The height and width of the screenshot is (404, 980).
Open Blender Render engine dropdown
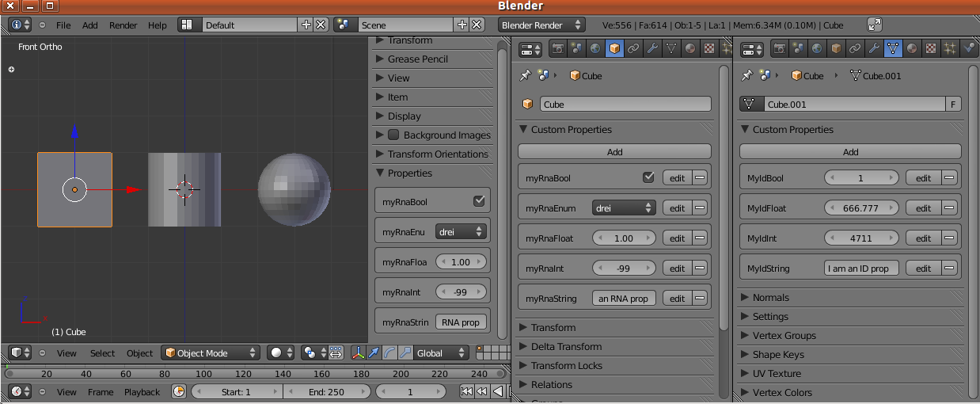[x=541, y=25]
